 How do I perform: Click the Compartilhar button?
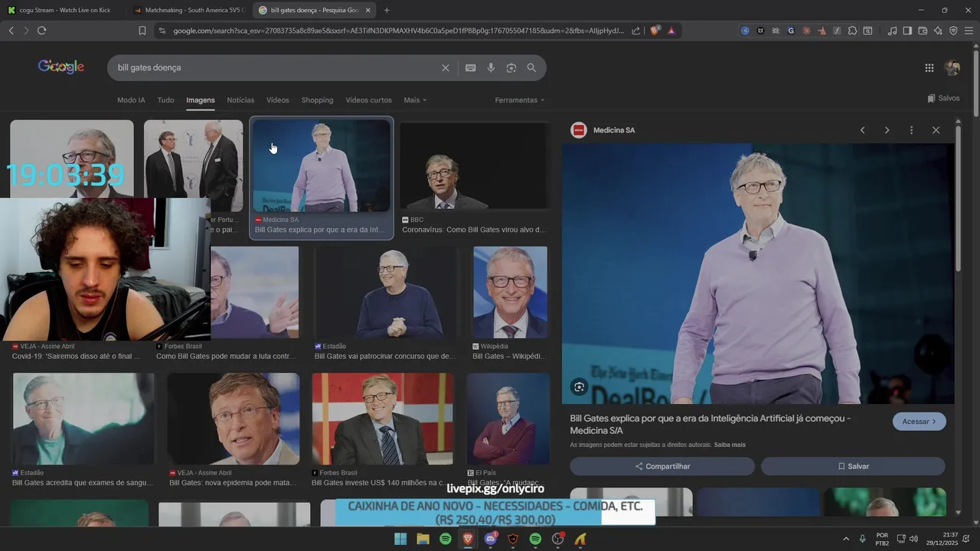pos(662,466)
